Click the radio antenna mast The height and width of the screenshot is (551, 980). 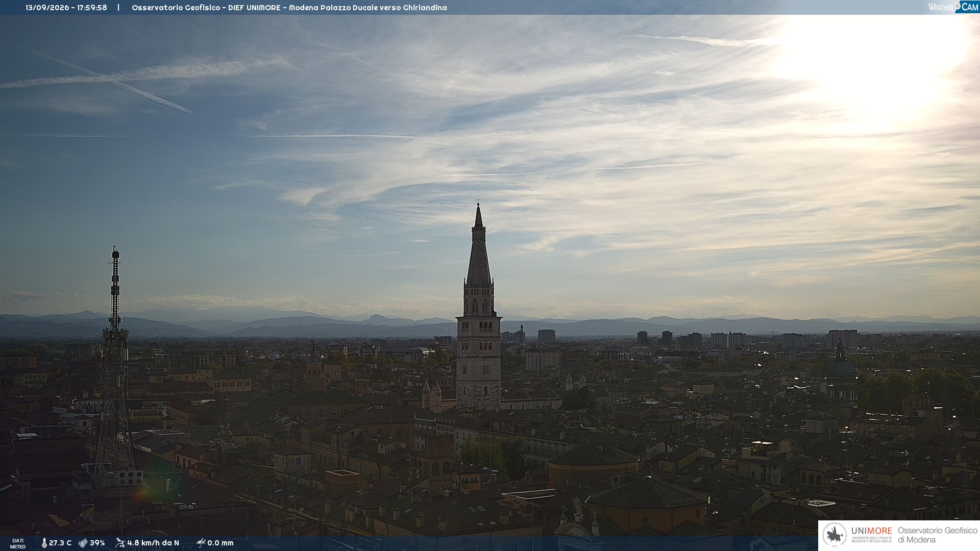pos(115,367)
